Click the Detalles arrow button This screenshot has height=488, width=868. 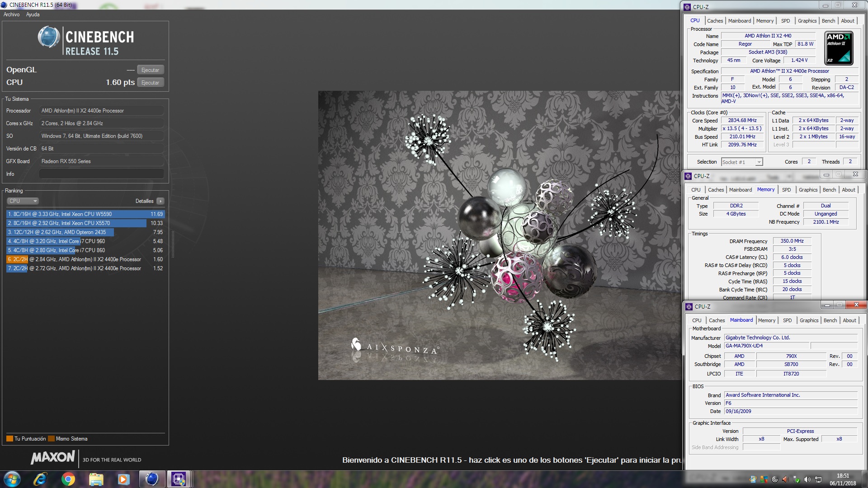(x=160, y=201)
